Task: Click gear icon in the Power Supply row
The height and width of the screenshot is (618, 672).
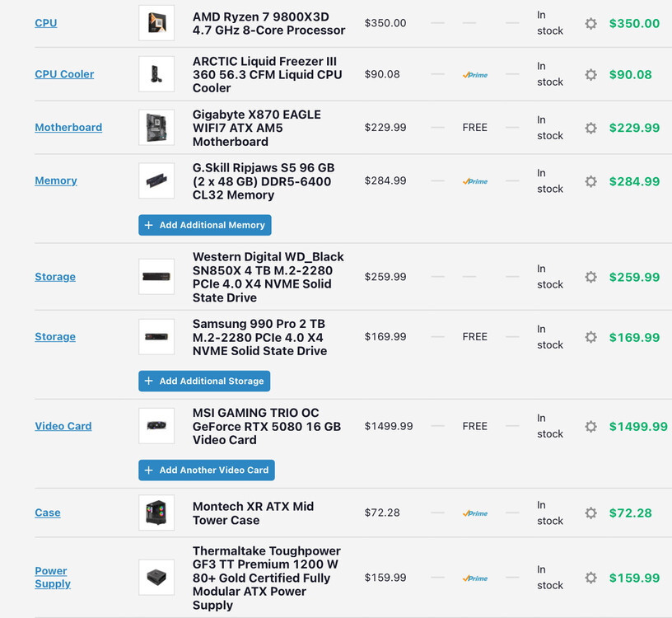Action: [x=590, y=578]
